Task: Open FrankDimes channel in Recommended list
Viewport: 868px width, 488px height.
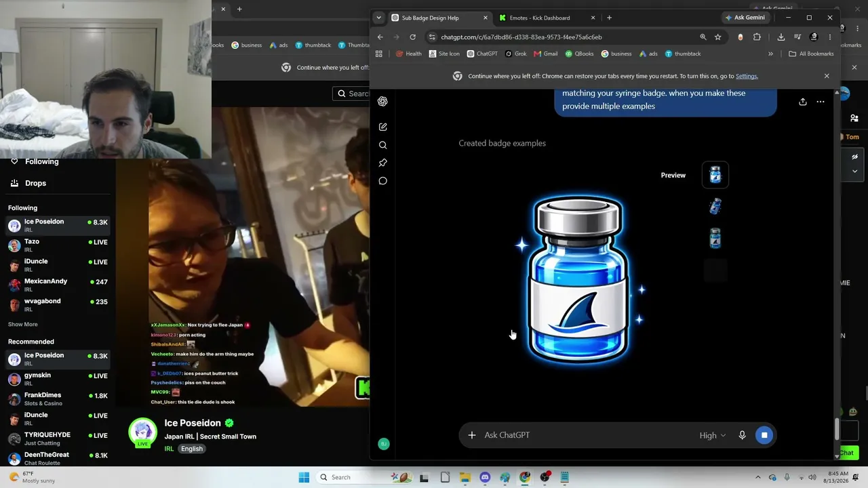Action: (58, 399)
